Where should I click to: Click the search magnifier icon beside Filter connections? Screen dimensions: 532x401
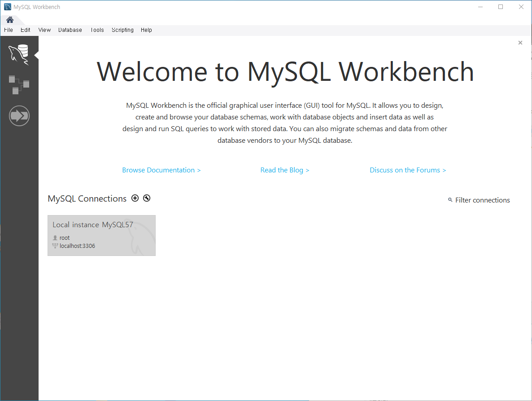point(450,200)
